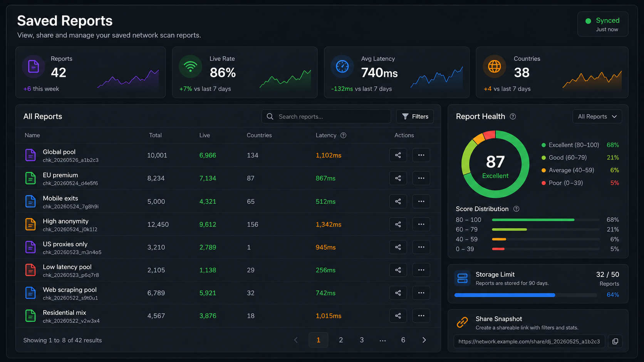Click the Poor (0–39) legend entry
The image size is (644, 362).
pos(580,183)
